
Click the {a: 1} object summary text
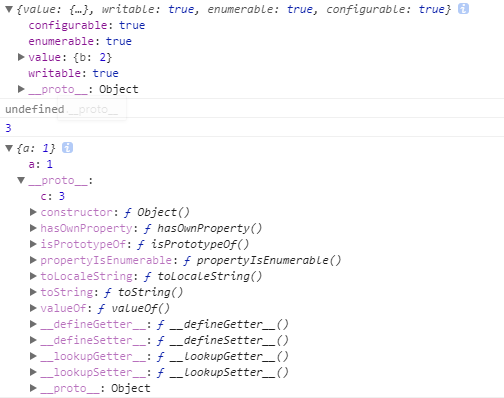(36, 148)
